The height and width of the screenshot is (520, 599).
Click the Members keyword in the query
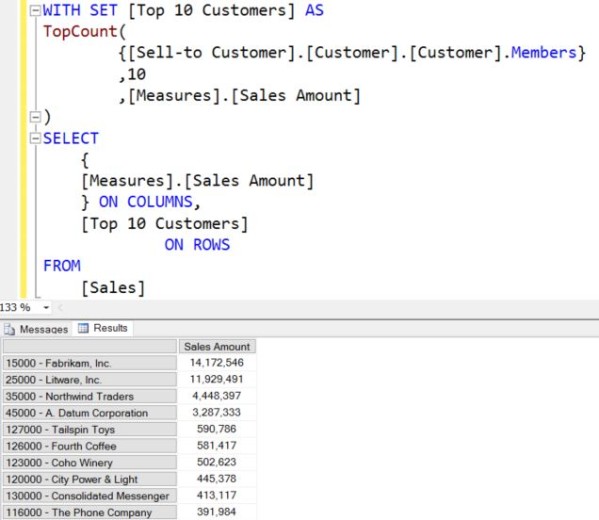click(x=544, y=53)
